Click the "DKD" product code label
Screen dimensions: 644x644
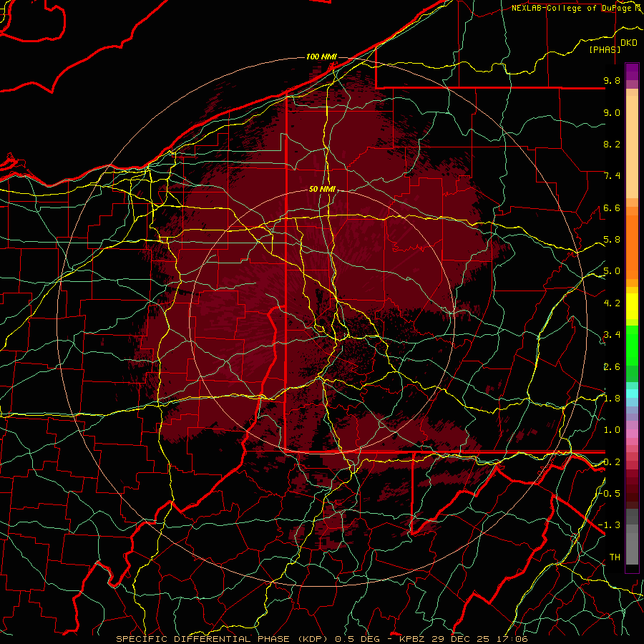click(x=629, y=43)
